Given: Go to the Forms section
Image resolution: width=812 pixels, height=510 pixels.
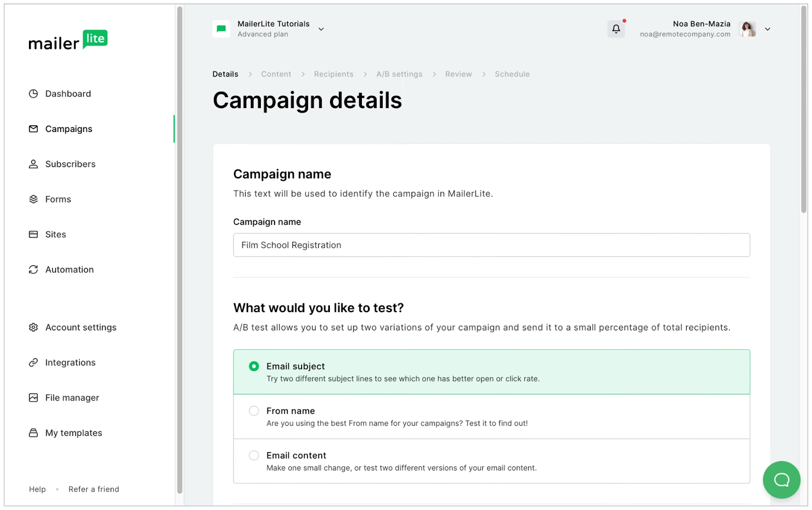Looking at the screenshot, I should [57, 199].
